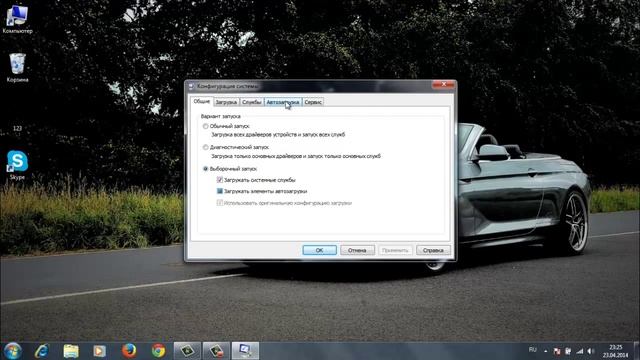Click the Конфигурация системы title bar icon
The width and height of the screenshot is (640, 360).
191,86
